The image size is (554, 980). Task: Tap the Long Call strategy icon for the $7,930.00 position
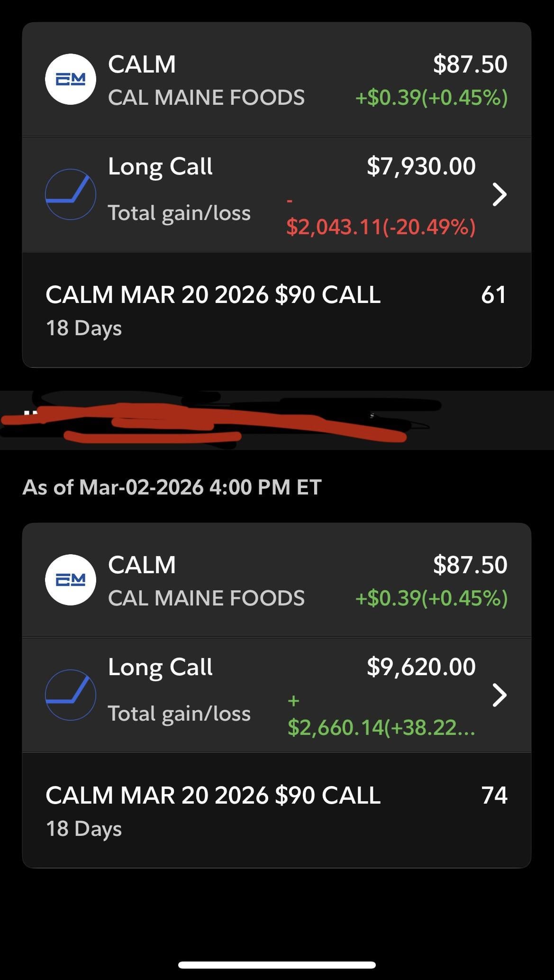71,194
